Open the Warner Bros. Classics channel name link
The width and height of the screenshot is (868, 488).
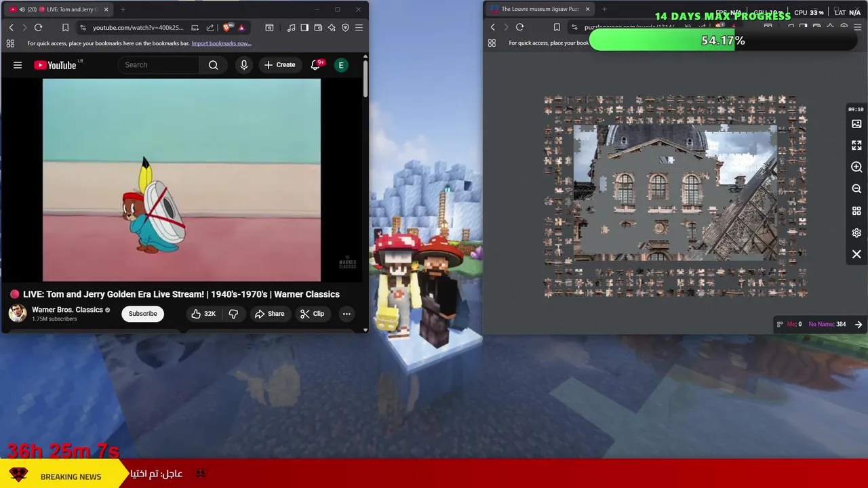(x=67, y=310)
